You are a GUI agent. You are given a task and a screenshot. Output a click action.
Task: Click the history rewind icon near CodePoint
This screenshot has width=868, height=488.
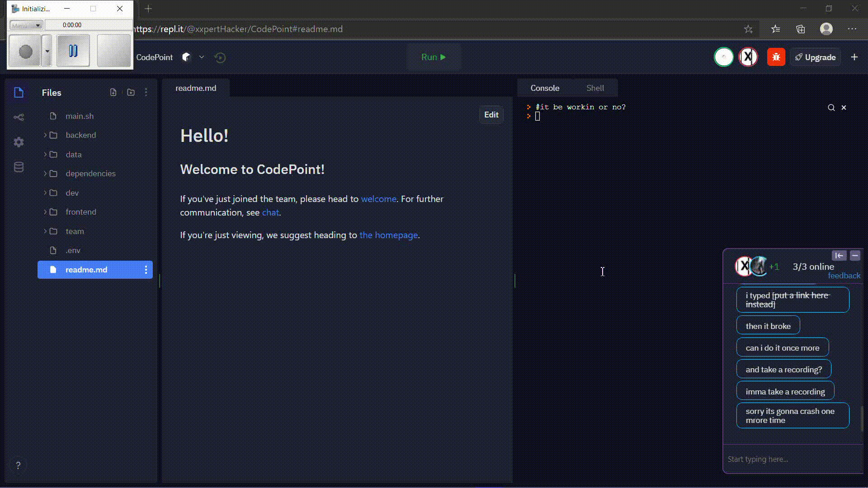pyautogui.click(x=220, y=57)
